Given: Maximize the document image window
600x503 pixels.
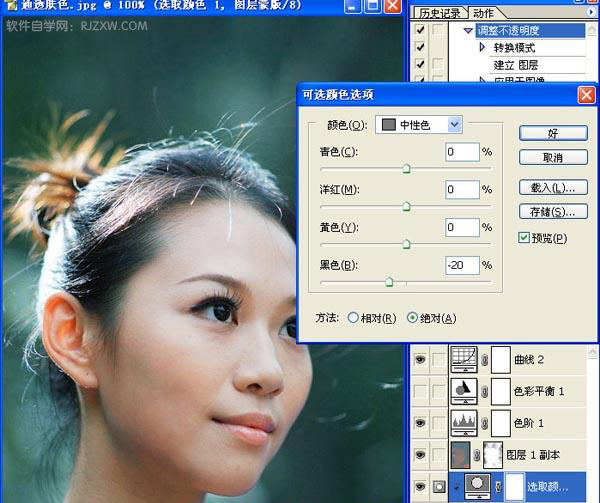Looking at the screenshot, I should [x=372, y=6].
